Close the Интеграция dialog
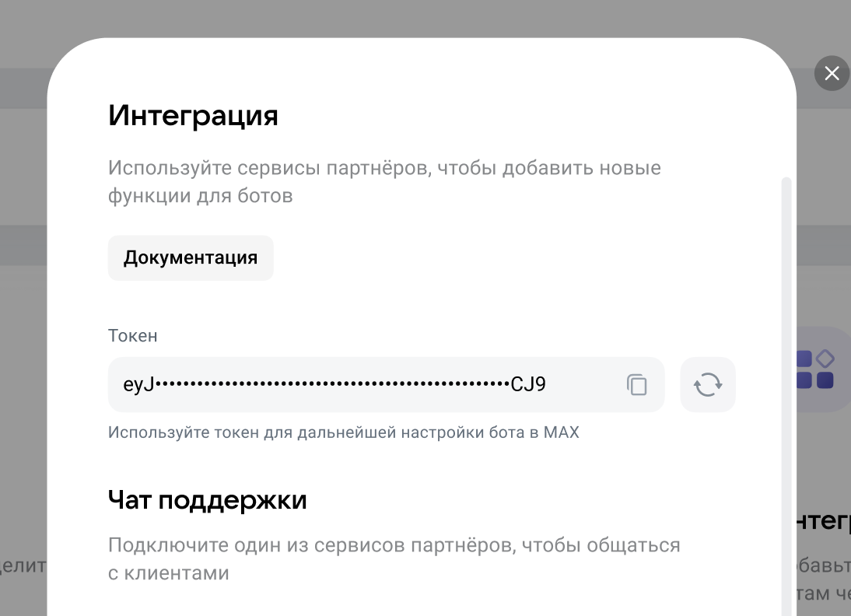This screenshot has height=616, width=851. point(832,73)
